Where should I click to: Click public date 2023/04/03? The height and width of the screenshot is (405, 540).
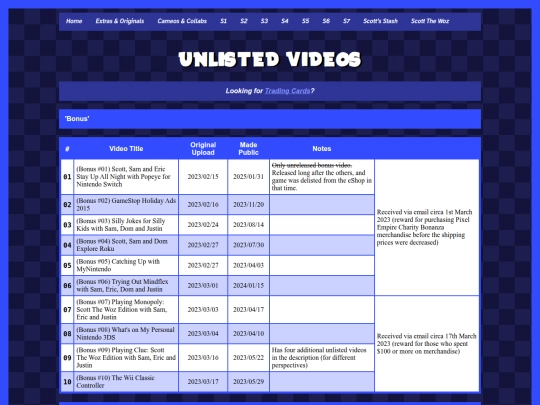248,265
